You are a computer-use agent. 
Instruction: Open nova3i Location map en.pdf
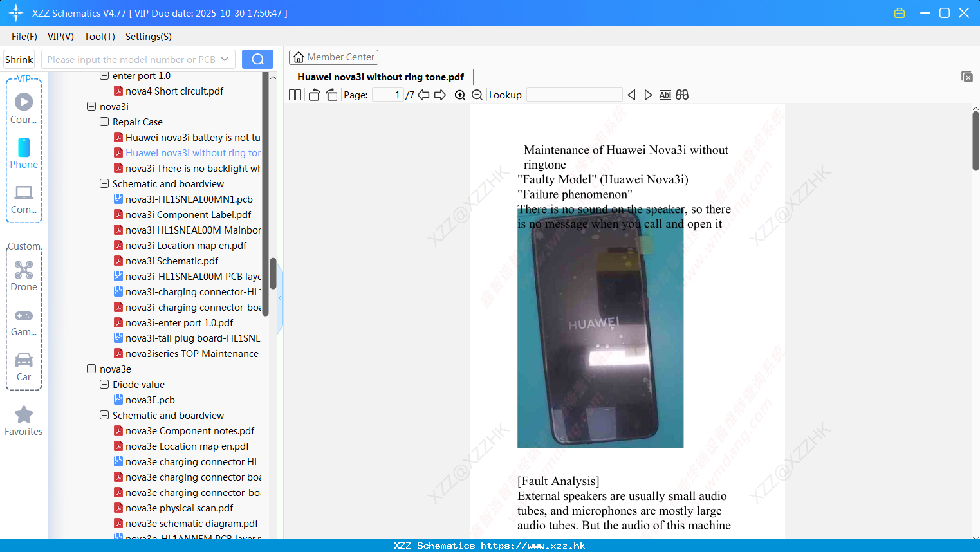pyautogui.click(x=180, y=245)
